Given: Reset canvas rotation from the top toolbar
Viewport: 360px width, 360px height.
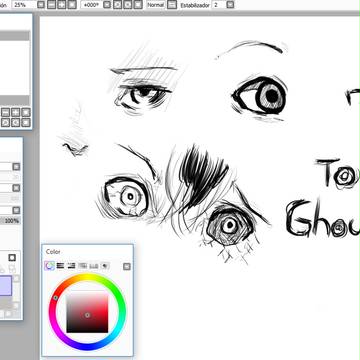Looking at the screenshot, I should pos(138,5).
